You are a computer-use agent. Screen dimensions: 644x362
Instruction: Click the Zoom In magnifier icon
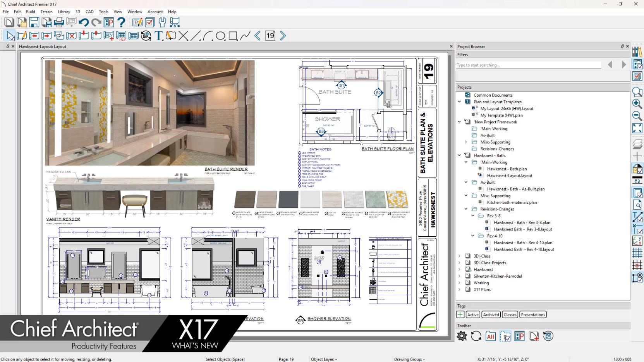(637, 104)
